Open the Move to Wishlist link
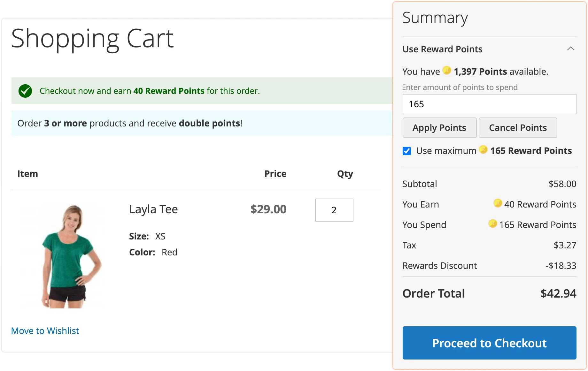 click(x=45, y=331)
